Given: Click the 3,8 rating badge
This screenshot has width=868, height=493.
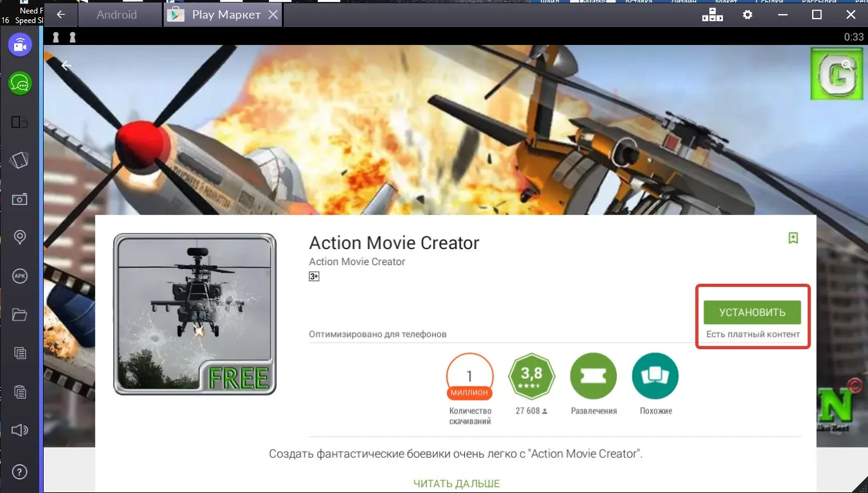Looking at the screenshot, I should [531, 377].
